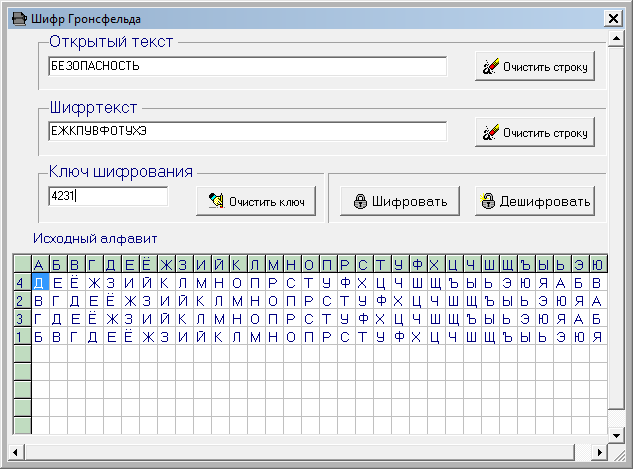The image size is (633, 469).
Task: Click the table top-left corner header cell
Action: point(22,264)
